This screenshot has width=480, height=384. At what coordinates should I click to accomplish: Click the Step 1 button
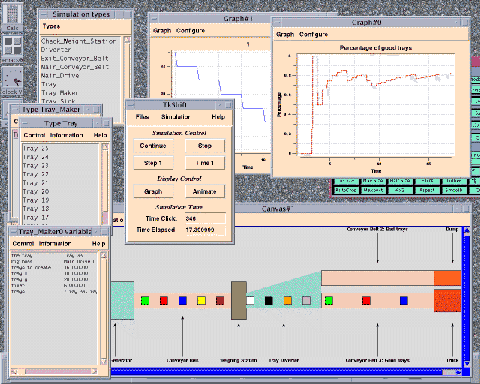pyautogui.click(x=153, y=163)
